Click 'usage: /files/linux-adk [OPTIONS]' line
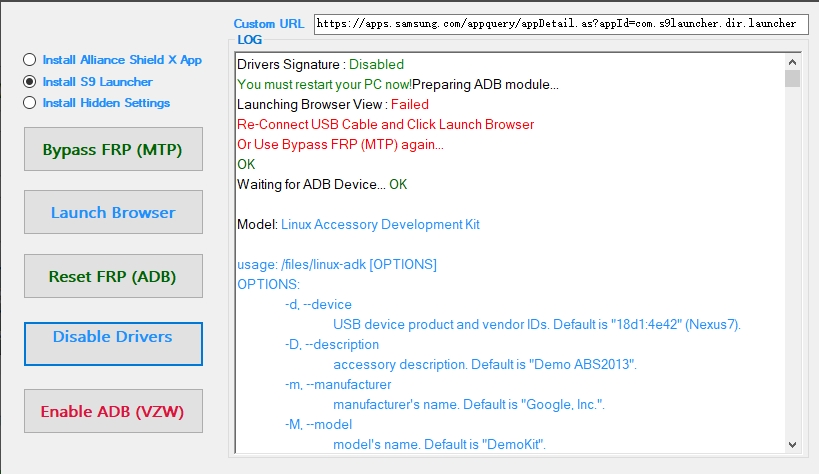 [x=337, y=264]
